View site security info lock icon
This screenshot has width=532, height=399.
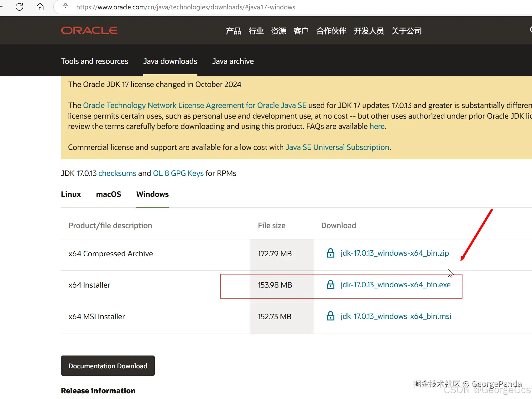tap(65, 7)
